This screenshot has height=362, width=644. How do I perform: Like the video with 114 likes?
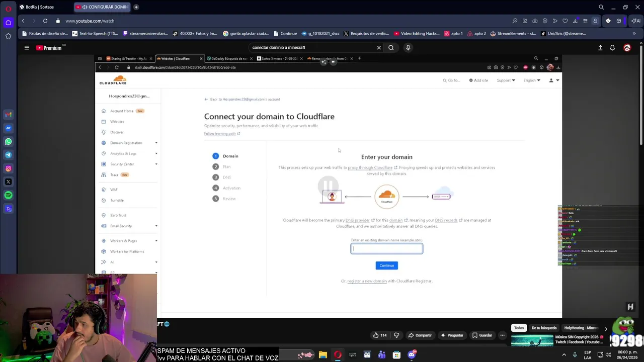(x=380, y=335)
